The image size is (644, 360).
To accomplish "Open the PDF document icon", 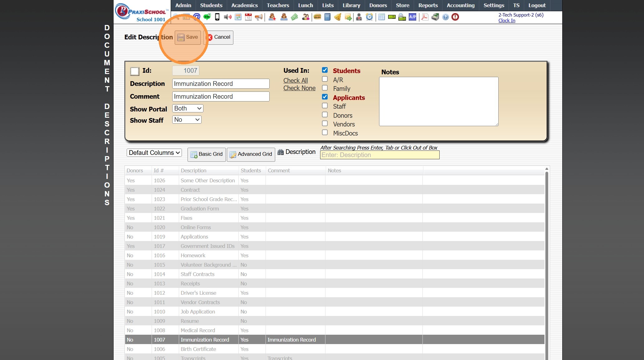I will click(425, 17).
